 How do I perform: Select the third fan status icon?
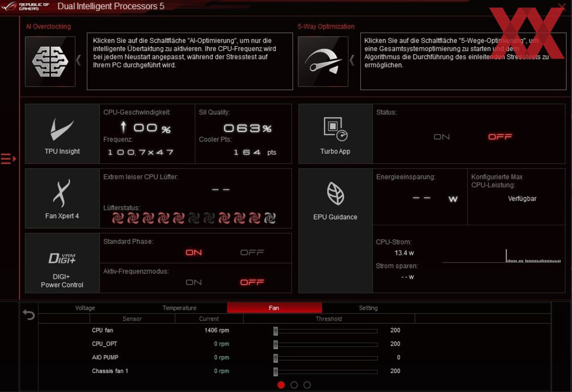pyautogui.click(x=148, y=218)
